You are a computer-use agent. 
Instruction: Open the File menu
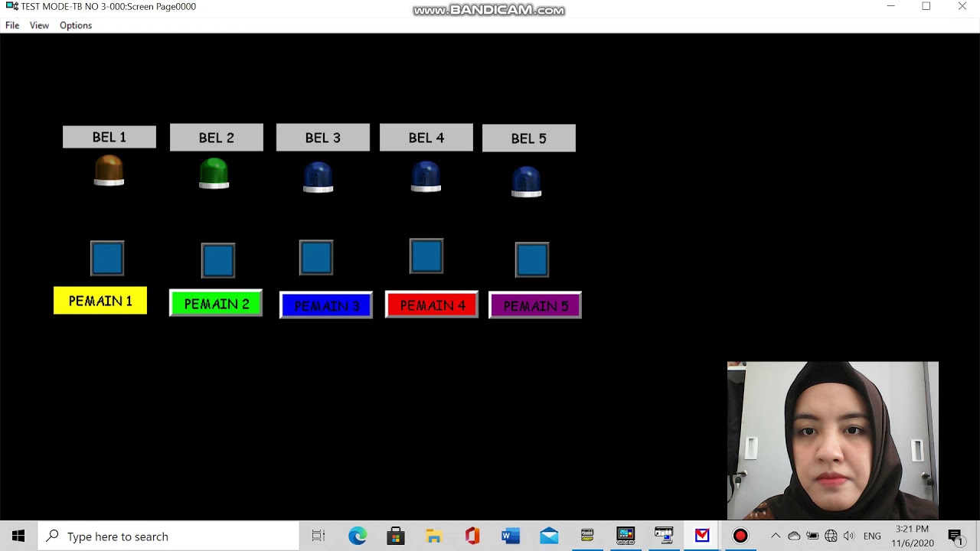point(12,25)
